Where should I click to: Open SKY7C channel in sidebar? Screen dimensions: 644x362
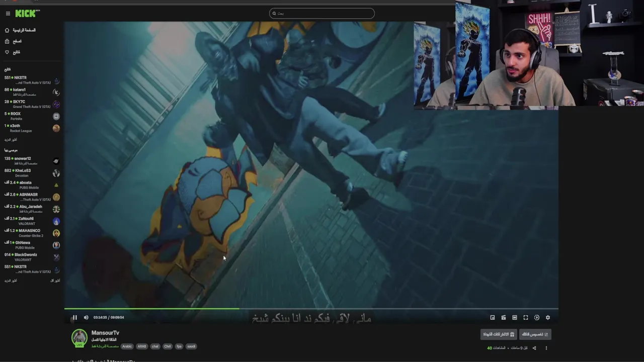click(32, 104)
